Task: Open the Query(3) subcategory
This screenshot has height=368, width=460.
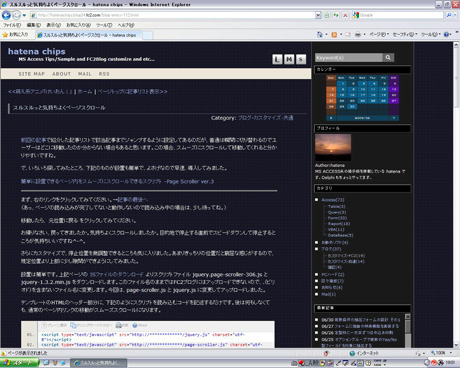Action: click(337, 212)
